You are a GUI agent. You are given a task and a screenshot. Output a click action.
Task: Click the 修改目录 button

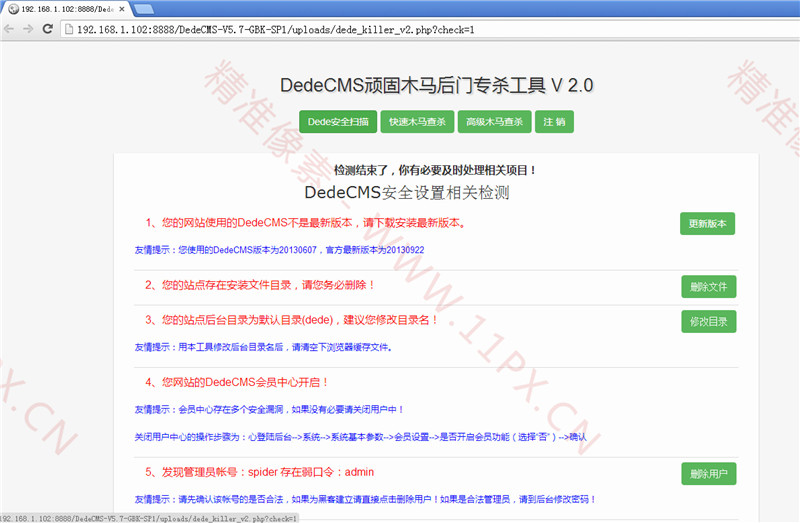[708, 321]
